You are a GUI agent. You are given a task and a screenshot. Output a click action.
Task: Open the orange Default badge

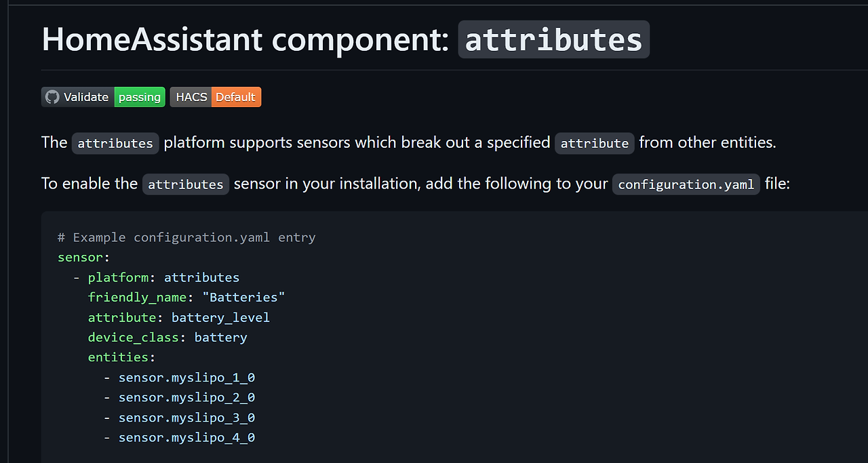(236, 97)
